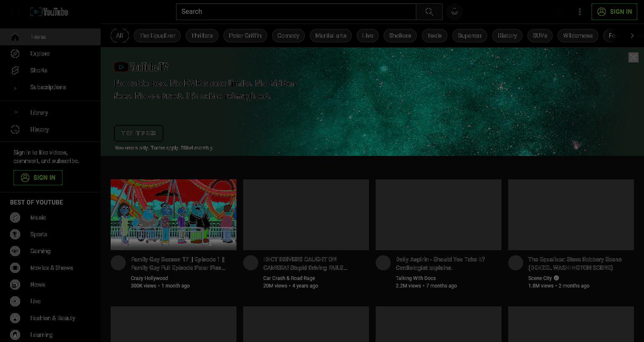Screen dimensions: 644x342
Task: Go to Shorts in the sidebar
Action: (x=50, y=70)
